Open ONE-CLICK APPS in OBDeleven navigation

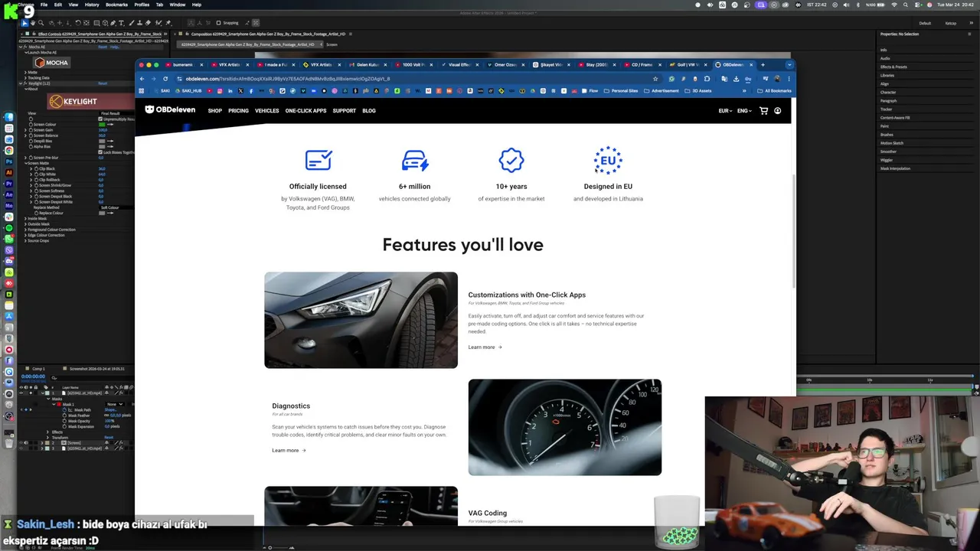(x=305, y=111)
